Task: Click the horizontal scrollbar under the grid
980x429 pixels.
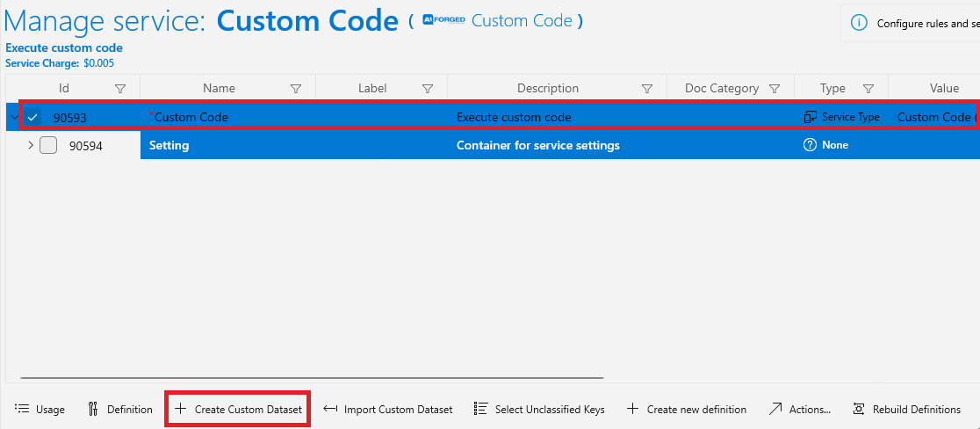Action: tap(312, 378)
